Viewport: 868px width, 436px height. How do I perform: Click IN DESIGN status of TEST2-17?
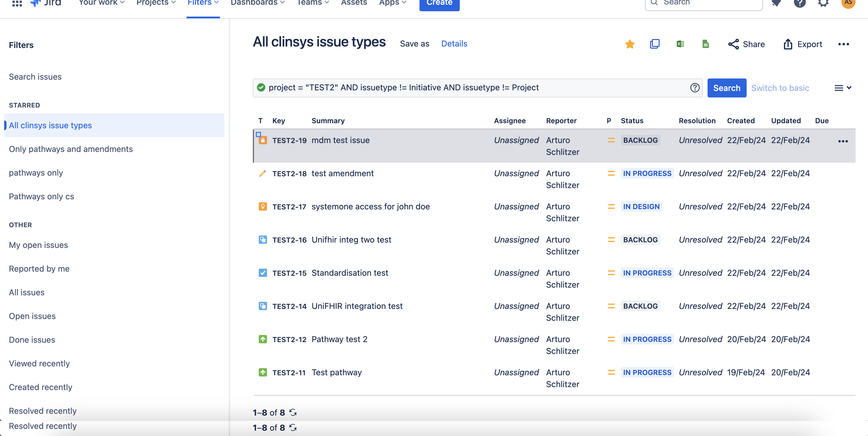(641, 206)
